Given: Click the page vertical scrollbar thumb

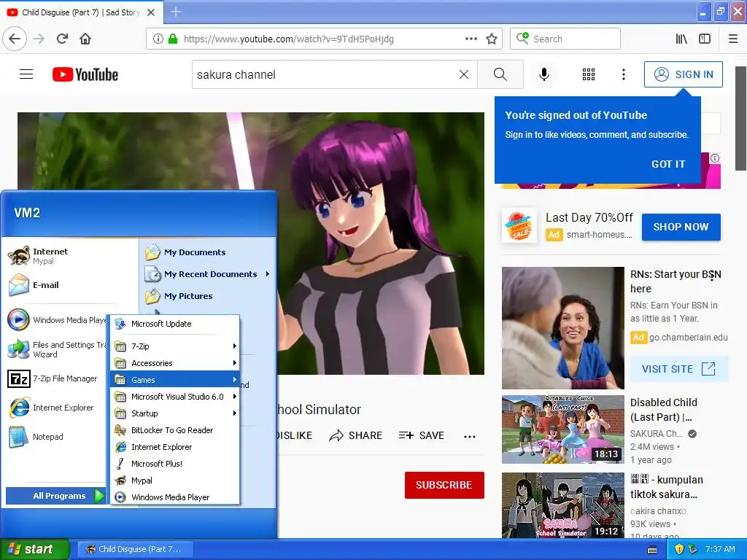Looking at the screenshot, I should [x=740, y=118].
